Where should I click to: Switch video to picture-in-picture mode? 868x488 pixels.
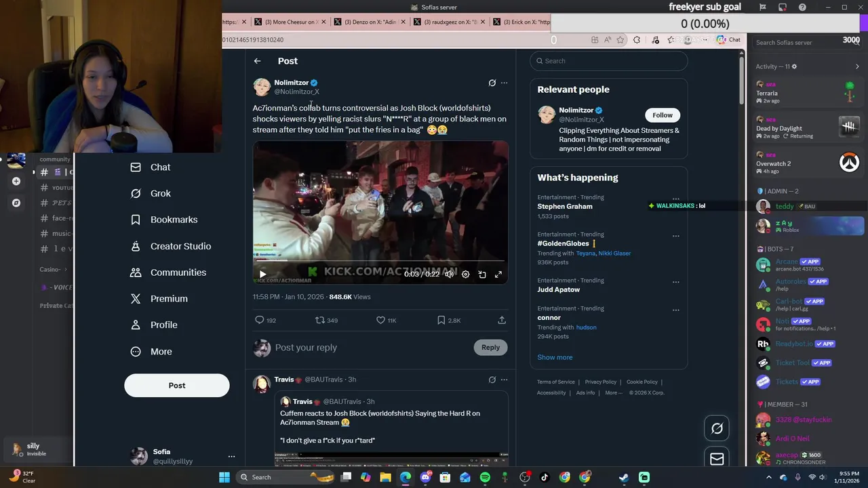click(482, 274)
